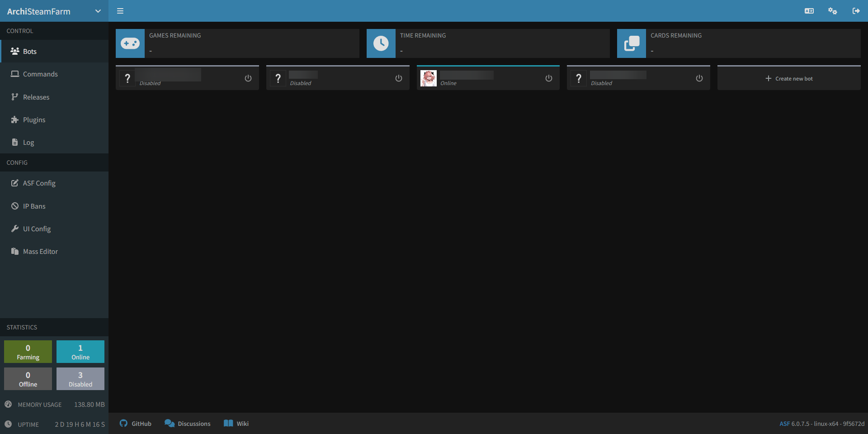Click the Cards Remaining cards icon
Image resolution: width=868 pixels, height=434 pixels.
(x=632, y=43)
